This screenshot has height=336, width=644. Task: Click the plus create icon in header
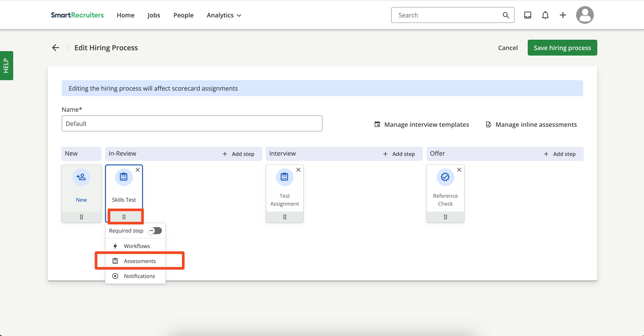click(563, 15)
